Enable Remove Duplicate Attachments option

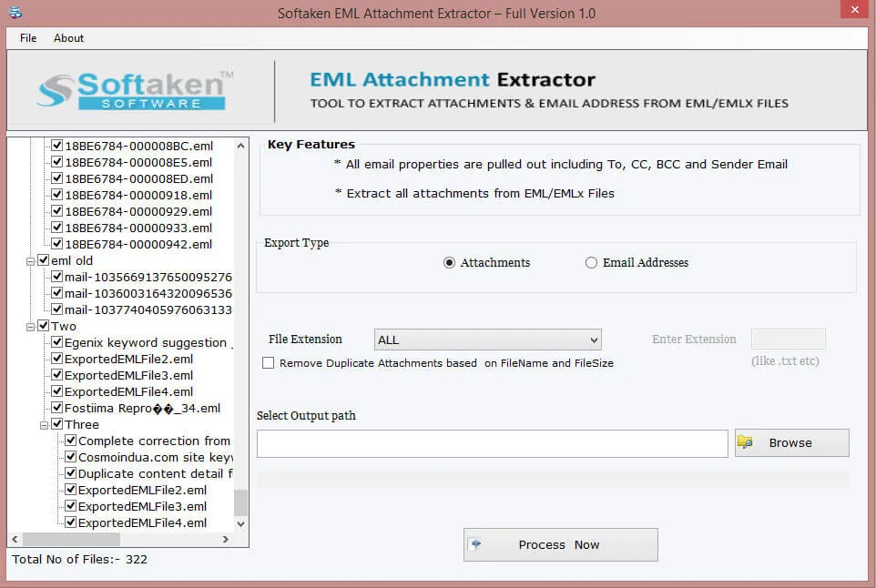pos(268,363)
